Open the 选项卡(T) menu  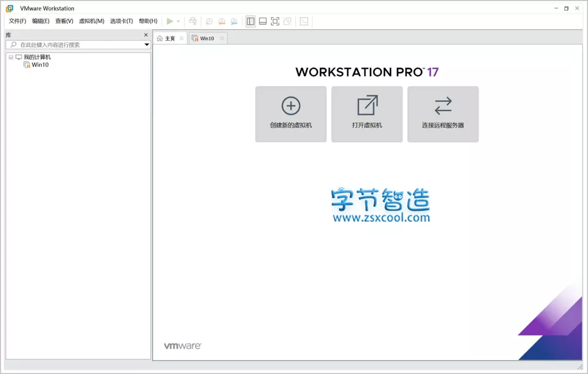[122, 21]
